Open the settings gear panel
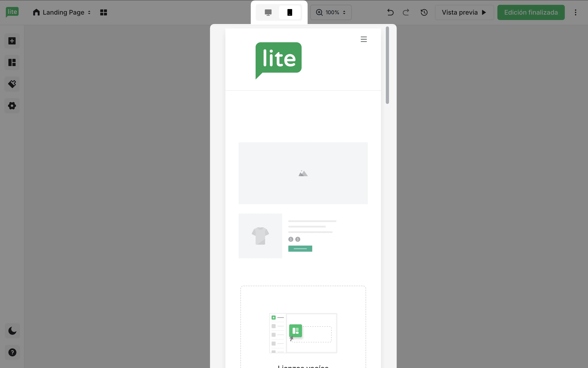This screenshot has width=588, height=368. point(12,106)
